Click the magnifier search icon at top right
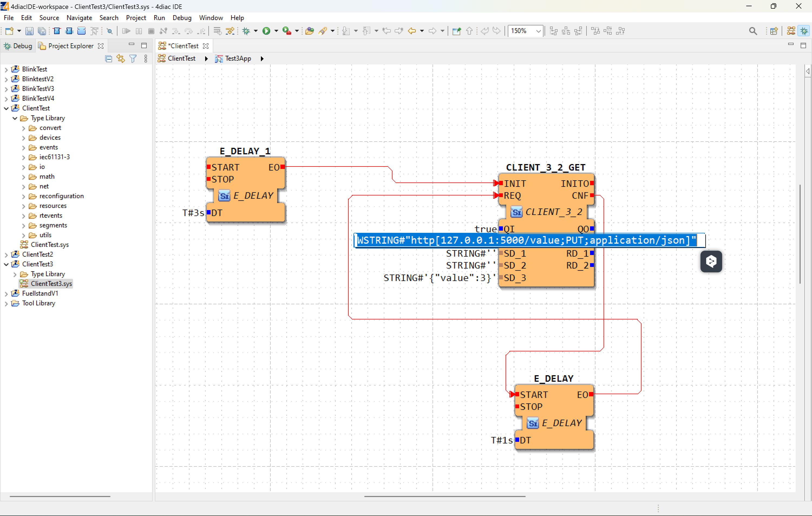Viewport: 812px width, 516px height. pyautogui.click(x=753, y=31)
